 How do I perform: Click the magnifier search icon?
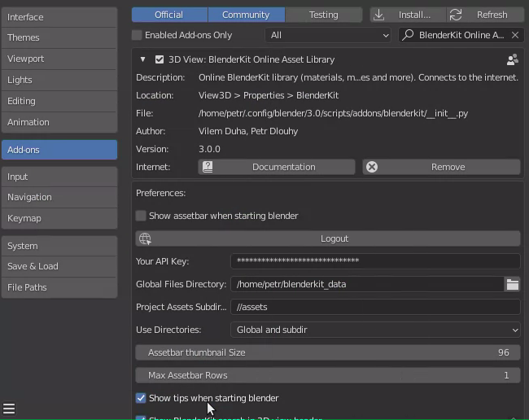(x=409, y=35)
